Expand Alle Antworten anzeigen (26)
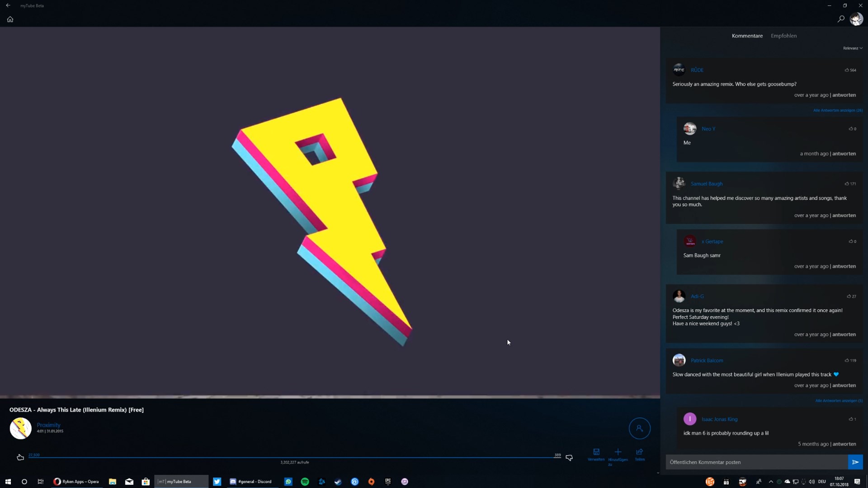 click(837, 110)
